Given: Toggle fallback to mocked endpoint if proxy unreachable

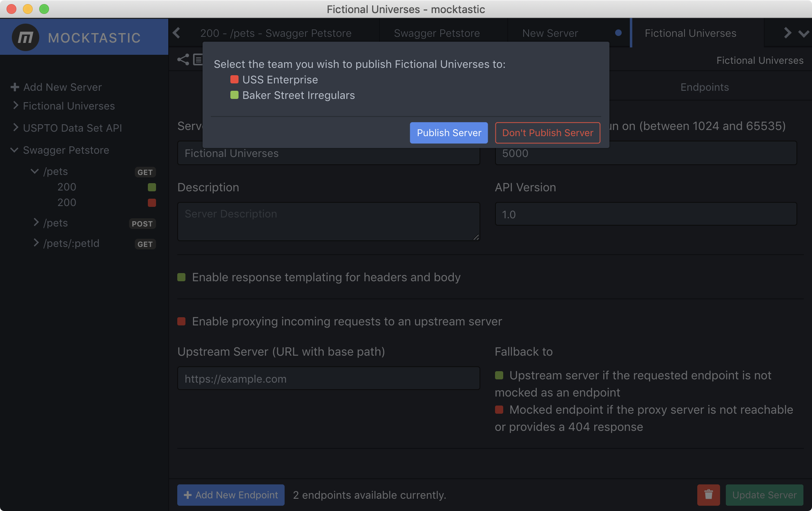Looking at the screenshot, I should point(499,410).
